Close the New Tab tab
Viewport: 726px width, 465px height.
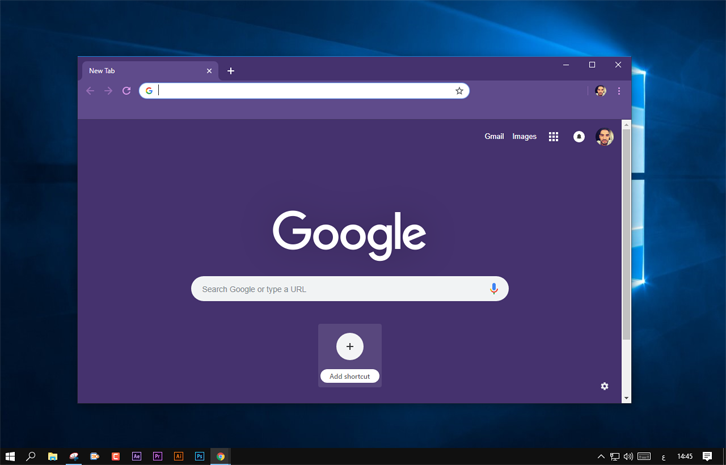click(209, 71)
